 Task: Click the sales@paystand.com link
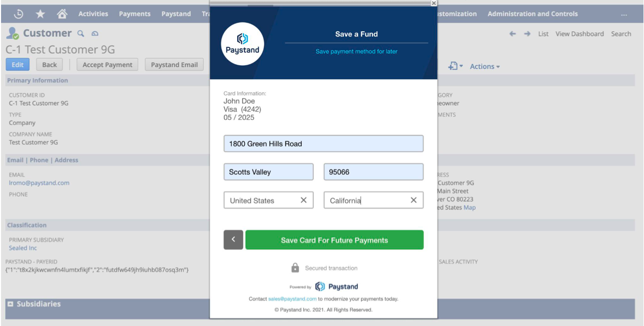point(292,299)
